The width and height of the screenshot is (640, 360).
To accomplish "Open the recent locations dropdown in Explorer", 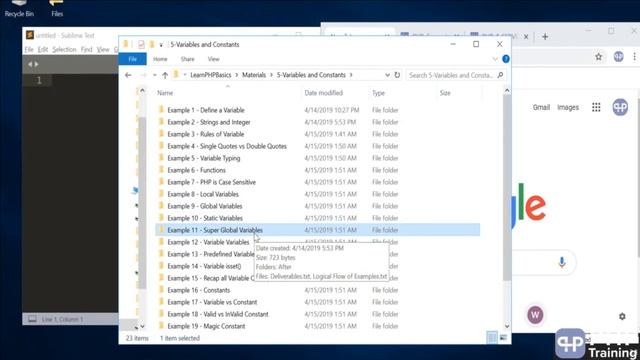I will pos(155,75).
